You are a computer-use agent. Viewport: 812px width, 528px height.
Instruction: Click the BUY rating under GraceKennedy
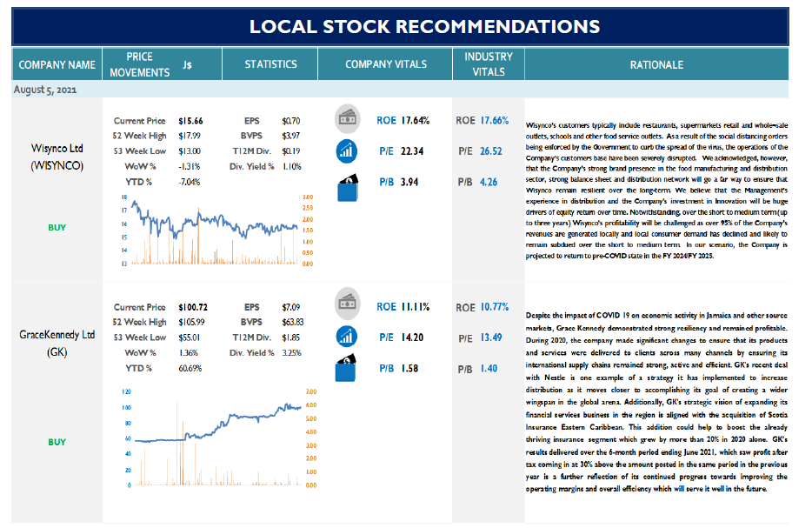click(x=57, y=442)
